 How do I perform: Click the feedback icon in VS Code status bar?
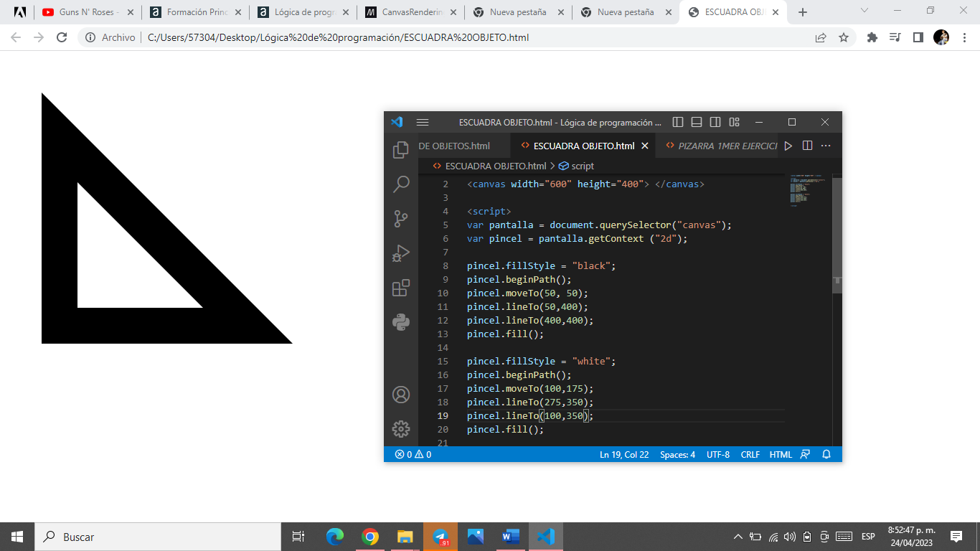(x=806, y=454)
